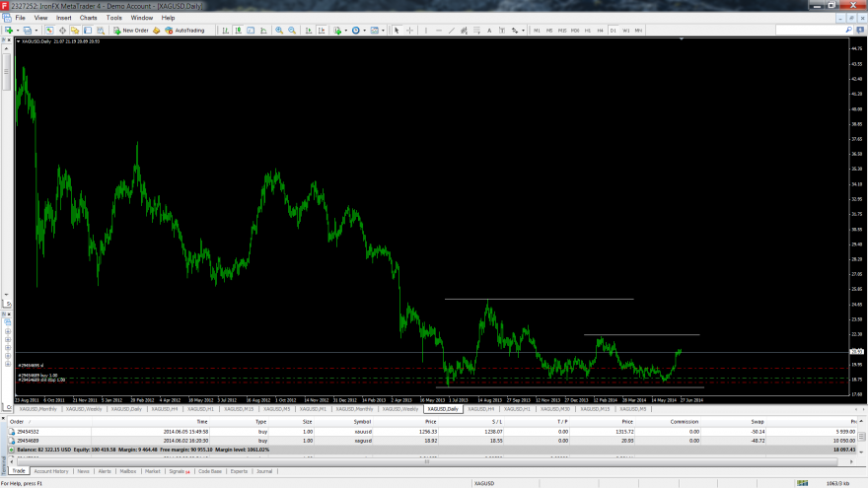Switch chart to Bar Chart style
The image size is (868, 488).
click(225, 31)
